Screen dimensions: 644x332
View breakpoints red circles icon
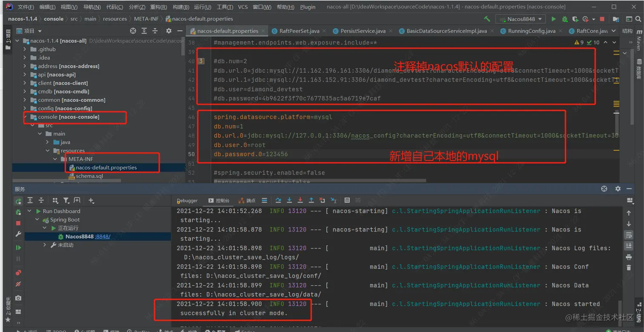point(18,273)
